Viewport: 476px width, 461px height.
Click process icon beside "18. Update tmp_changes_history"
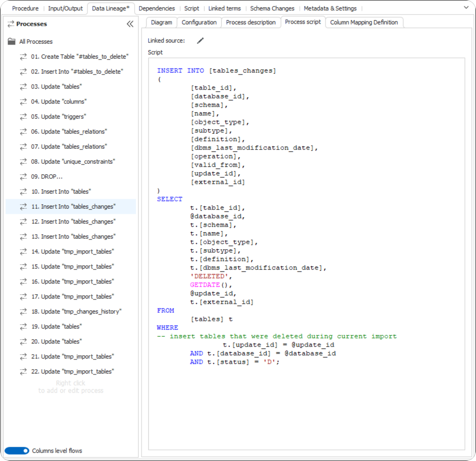(24, 311)
